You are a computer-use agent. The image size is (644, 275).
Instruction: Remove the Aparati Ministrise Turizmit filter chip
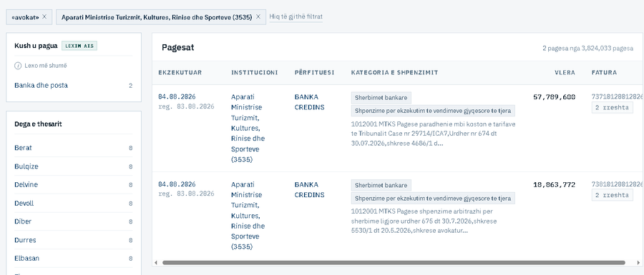[258, 17]
